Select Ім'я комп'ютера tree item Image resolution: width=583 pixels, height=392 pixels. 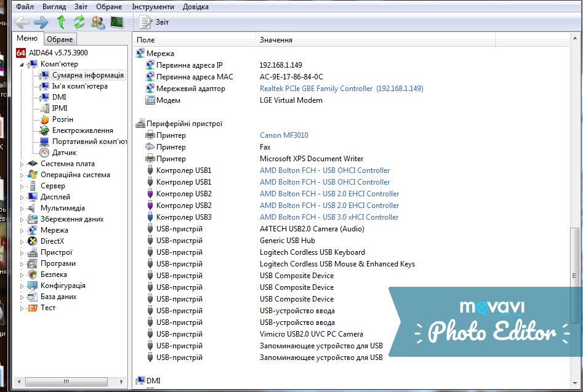[x=79, y=86]
